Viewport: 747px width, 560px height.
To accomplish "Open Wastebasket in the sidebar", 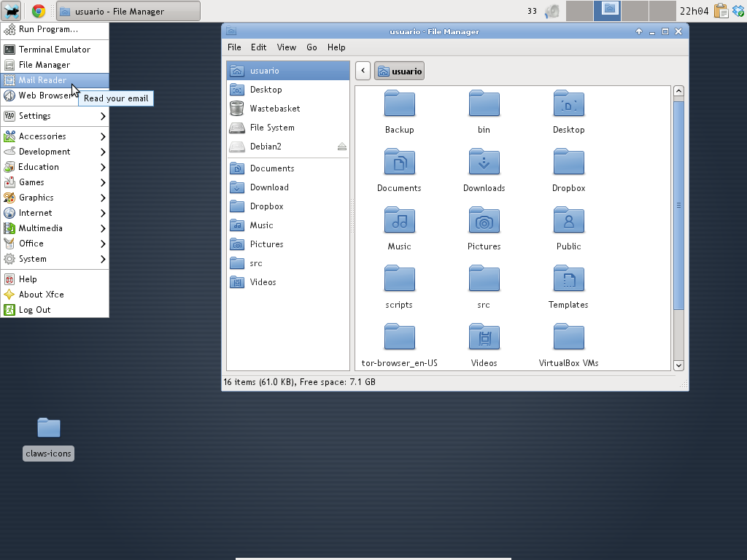I will pos(287,109).
